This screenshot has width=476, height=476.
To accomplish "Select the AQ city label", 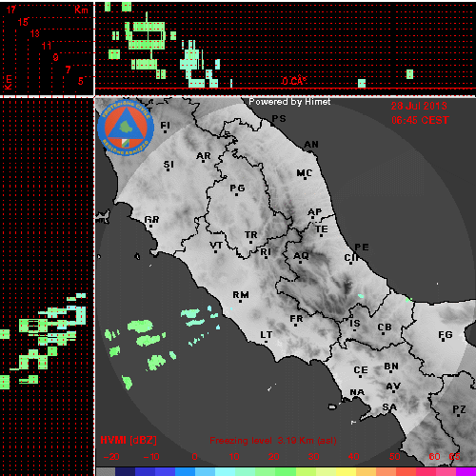I will pos(301,256).
